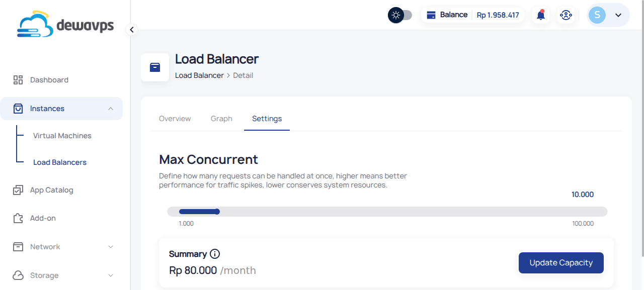Image resolution: width=644 pixels, height=290 pixels.
Task: Open Virtual Machines in the sidebar
Action: pos(62,136)
